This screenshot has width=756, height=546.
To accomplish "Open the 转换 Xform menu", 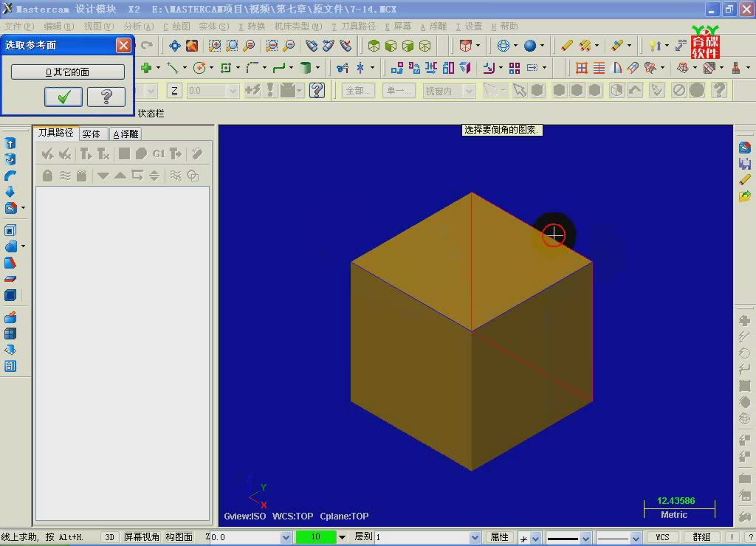I will pos(252,27).
